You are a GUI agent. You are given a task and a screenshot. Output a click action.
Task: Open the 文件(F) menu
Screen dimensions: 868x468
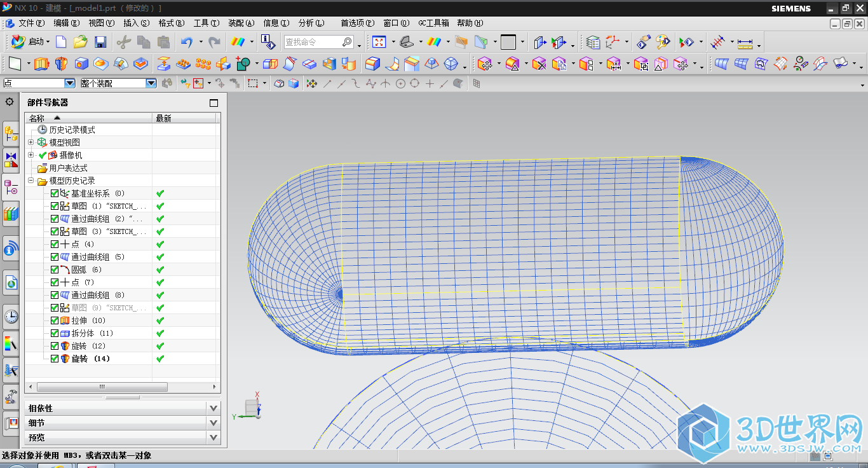(31, 23)
